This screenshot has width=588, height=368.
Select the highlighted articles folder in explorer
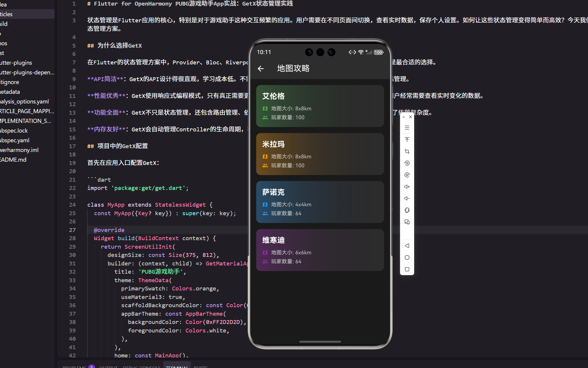pos(27,14)
